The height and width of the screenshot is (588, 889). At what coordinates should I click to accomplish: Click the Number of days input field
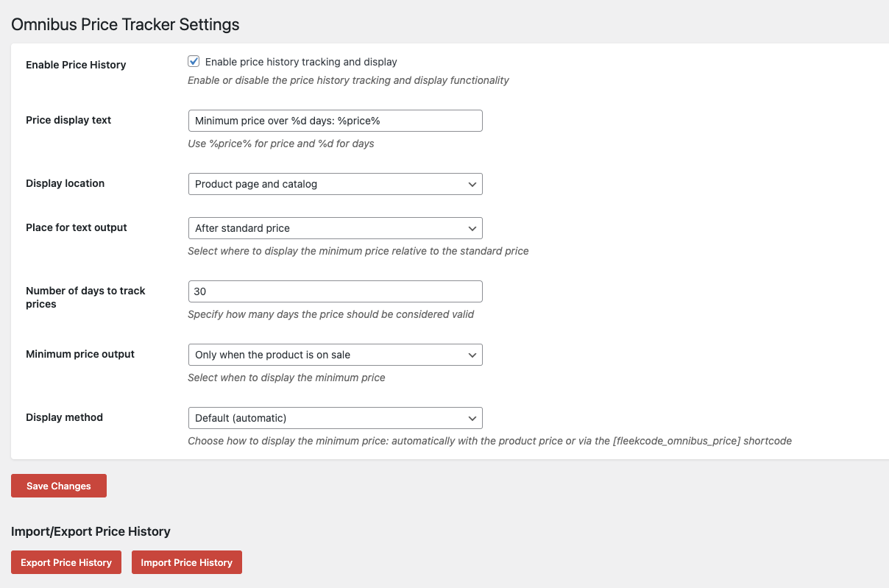(335, 291)
